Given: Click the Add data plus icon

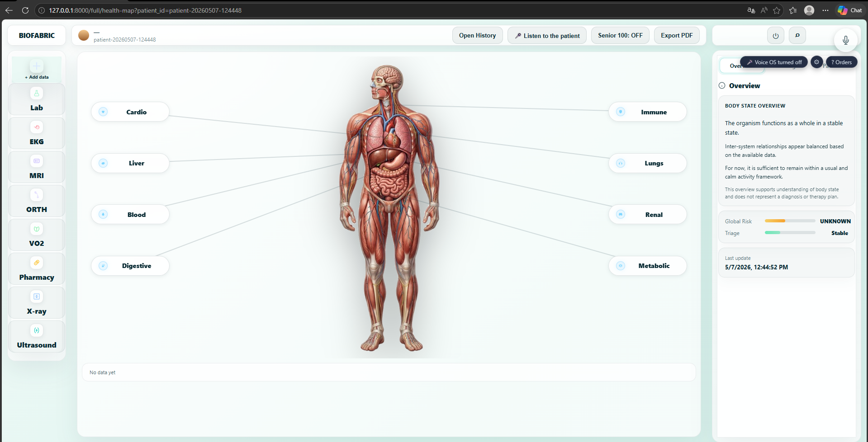Looking at the screenshot, I should click(37, 66).
